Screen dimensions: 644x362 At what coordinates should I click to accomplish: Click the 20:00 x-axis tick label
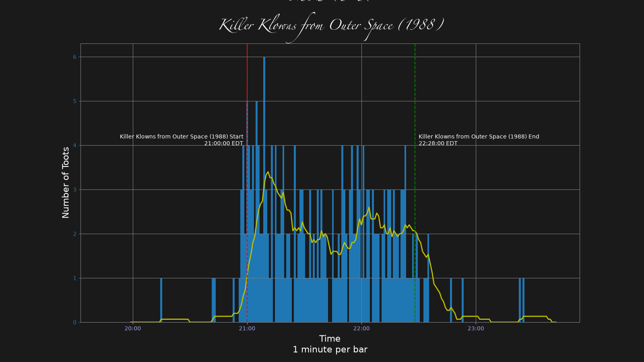133,329
